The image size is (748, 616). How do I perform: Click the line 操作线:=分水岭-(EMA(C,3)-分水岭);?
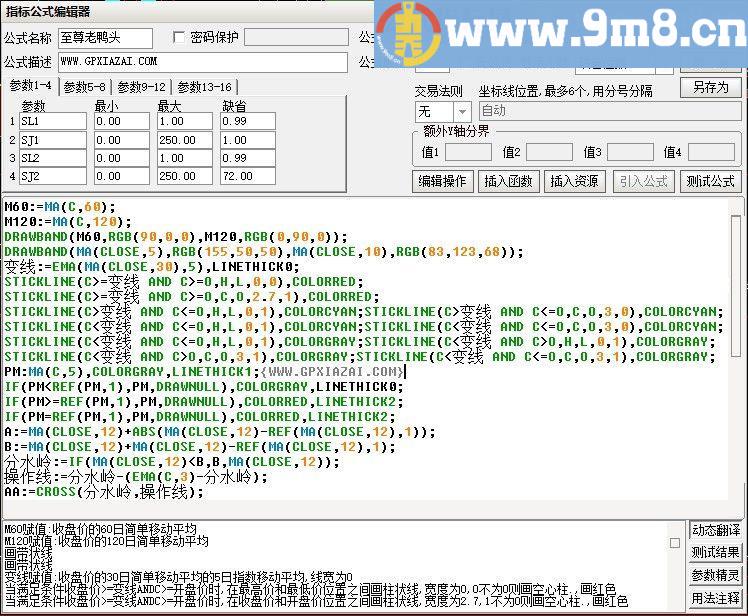click(x=136, y=477)
